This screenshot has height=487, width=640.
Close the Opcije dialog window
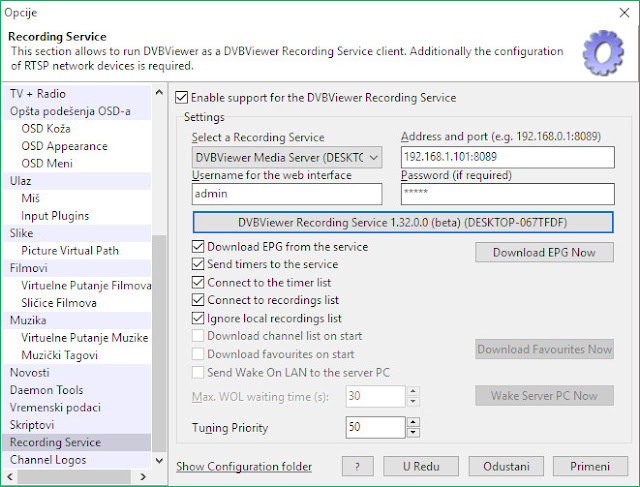(624, 13)
